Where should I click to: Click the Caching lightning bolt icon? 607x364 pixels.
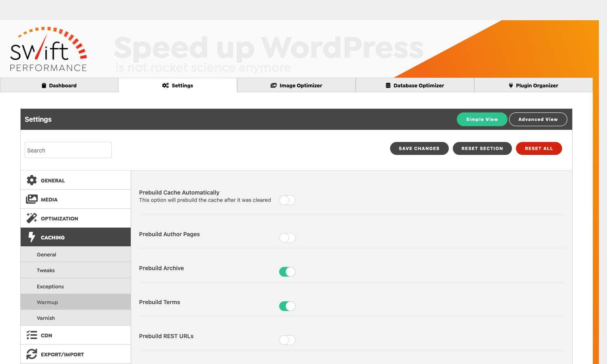[x=32, y=237]
